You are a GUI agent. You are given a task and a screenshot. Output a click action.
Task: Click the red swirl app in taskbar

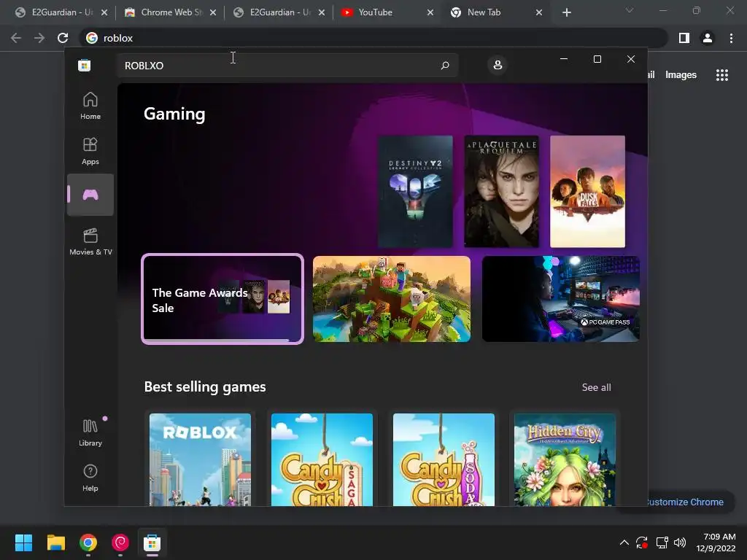120,542
